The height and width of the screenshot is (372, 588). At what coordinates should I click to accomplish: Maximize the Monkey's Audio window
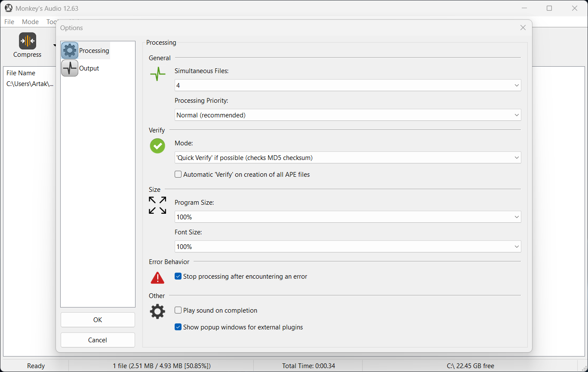tap(549, 8)
